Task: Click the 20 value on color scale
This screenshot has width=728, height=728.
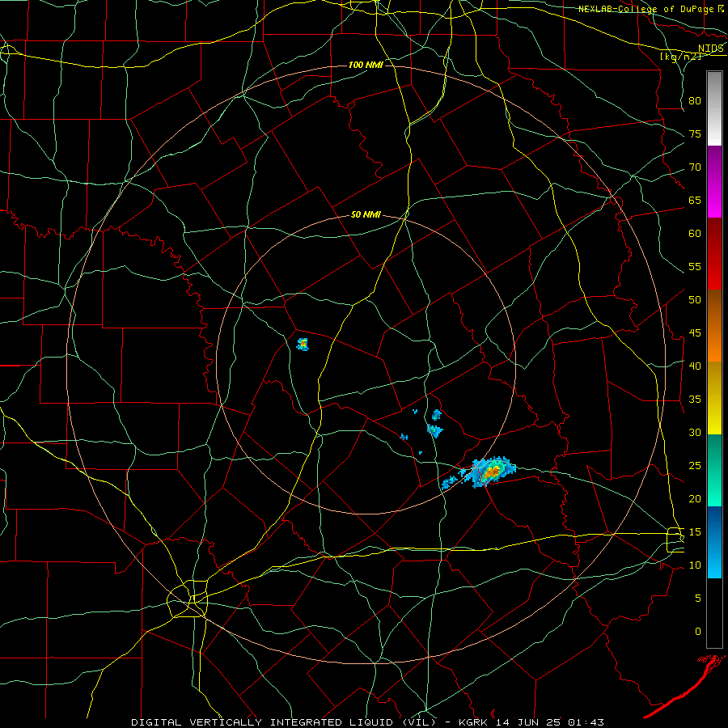Action: pyautogui.click(x=695, y=498)
